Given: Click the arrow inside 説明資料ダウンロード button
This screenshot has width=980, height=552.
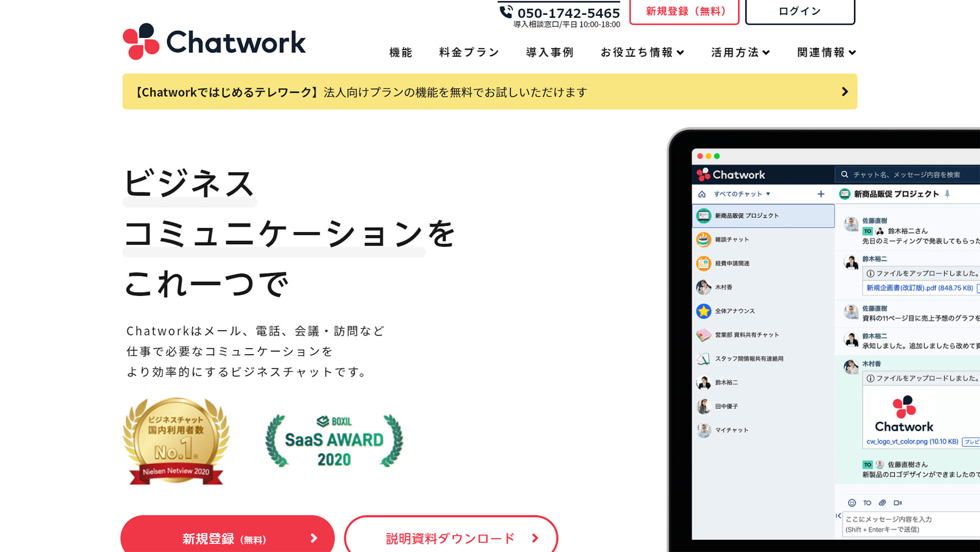Looking at the screenshot, I should pos(536,538).
